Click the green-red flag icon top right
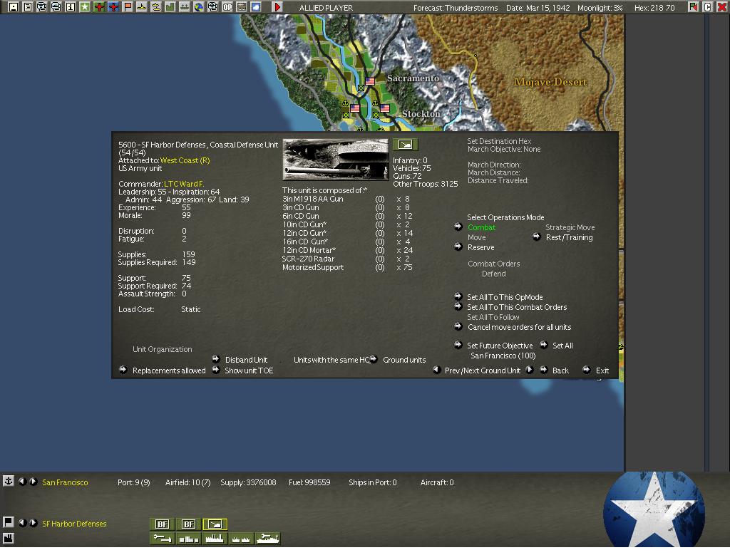The image size is (730, 560). coord(693,7)
